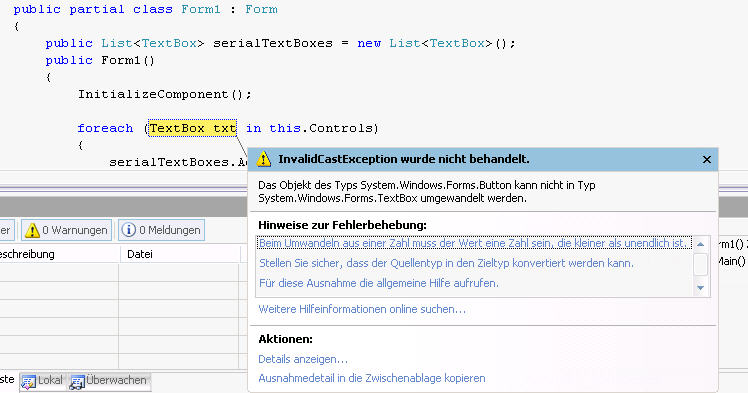Toggle the 0 Warnungen filter button
748x393 pixels.
[x=66, y=230]
